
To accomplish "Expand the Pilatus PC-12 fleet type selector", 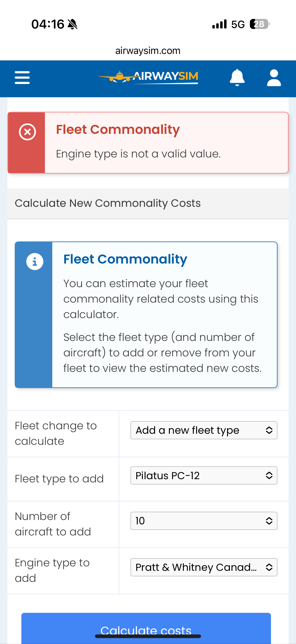I will pos(203,476).
